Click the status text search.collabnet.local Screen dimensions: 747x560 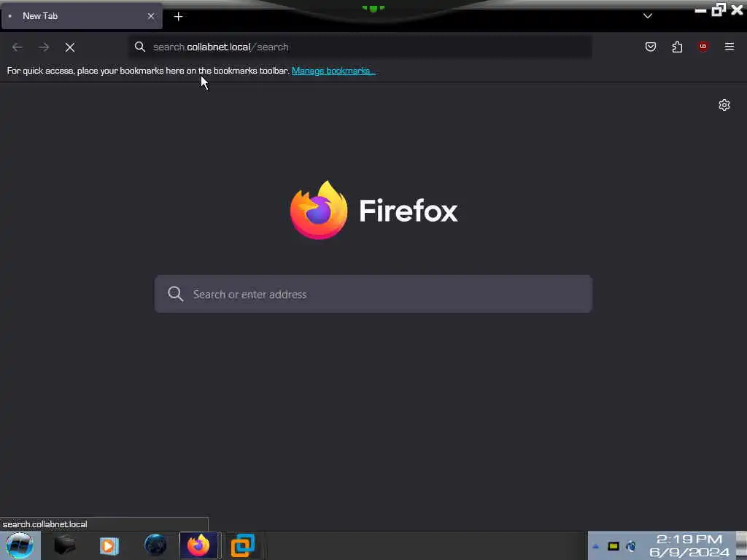(44, 524)
